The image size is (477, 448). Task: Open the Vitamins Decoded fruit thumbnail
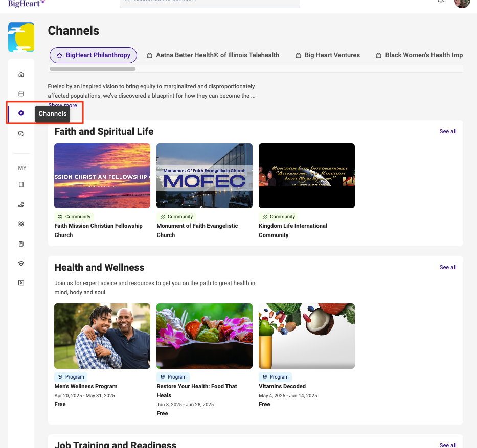307,336
